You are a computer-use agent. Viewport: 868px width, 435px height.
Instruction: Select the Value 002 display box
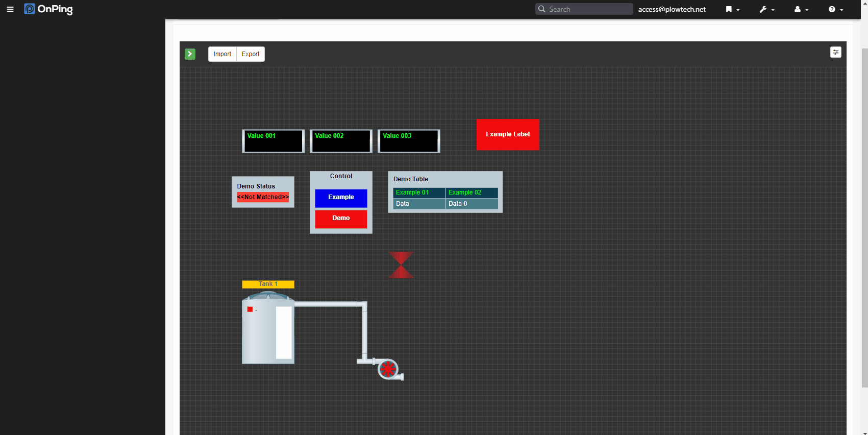pyautogui.click(x=341, y=141)
